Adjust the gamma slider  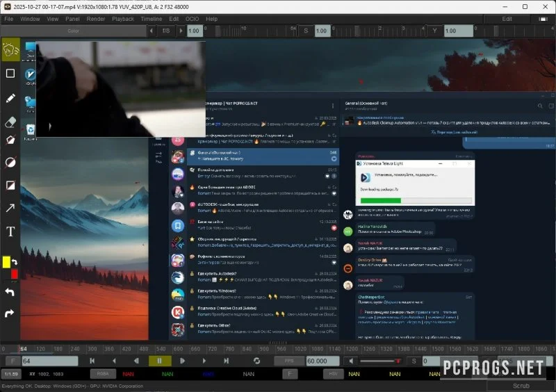point(514,31)
